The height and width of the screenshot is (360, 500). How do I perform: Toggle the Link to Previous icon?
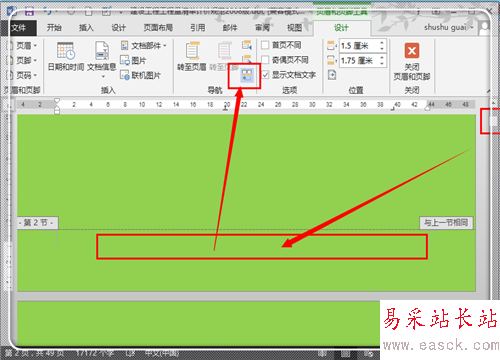point(247,75)
